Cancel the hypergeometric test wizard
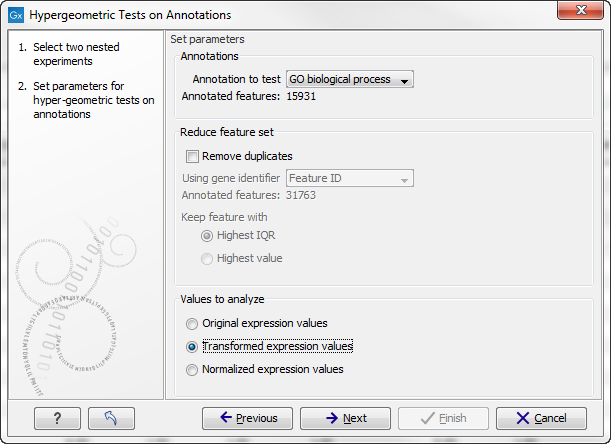 coord(541,418)
